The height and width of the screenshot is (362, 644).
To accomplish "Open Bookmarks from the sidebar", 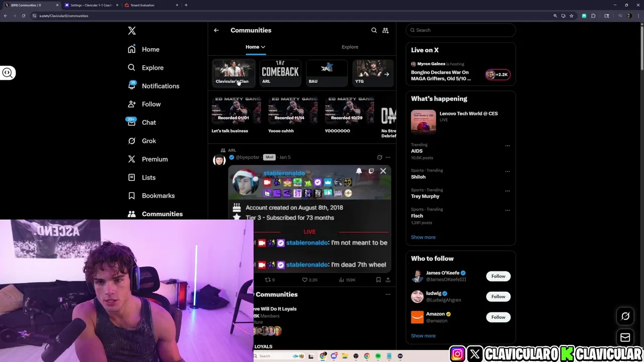I will [x=151, y=196].
